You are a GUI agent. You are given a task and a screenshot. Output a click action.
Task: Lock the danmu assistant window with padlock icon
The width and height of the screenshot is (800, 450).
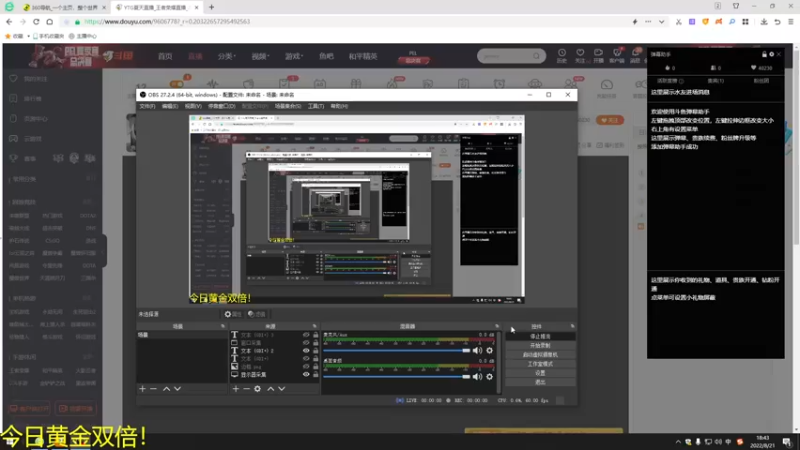[x=764, y=54]
